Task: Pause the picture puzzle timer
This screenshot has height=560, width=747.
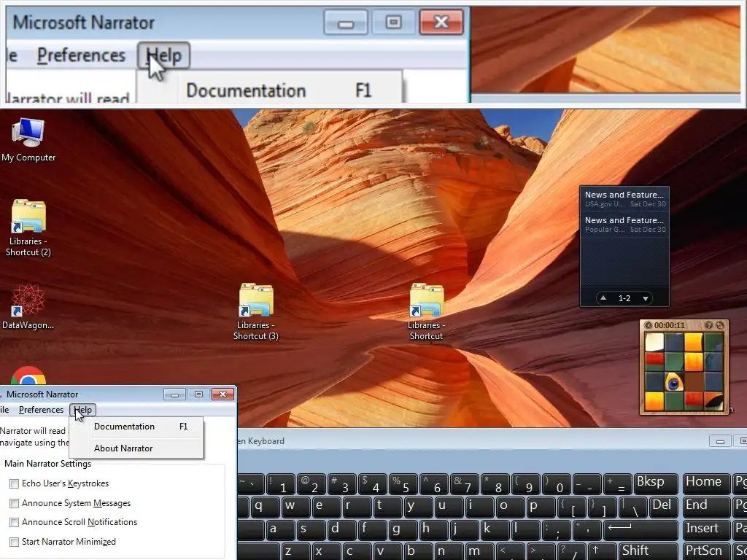Action: 648,325
